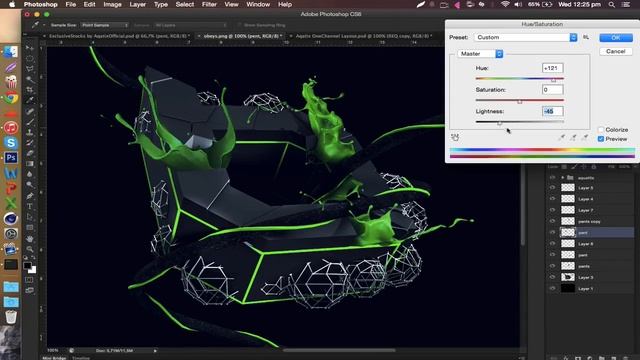Select the Gradient tool

point(30,164)
